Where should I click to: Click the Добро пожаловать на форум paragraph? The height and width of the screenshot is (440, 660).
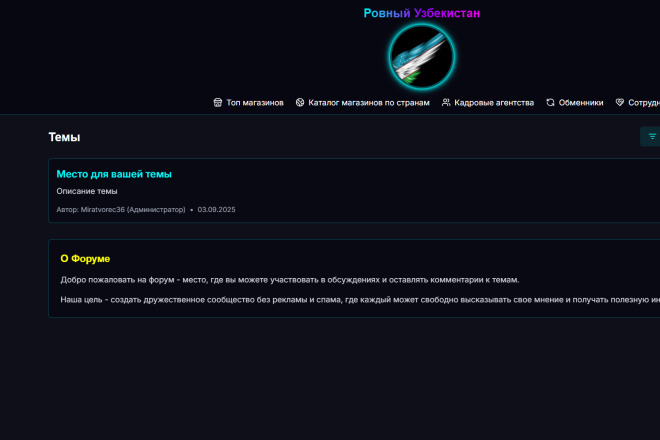click(290, 280)
